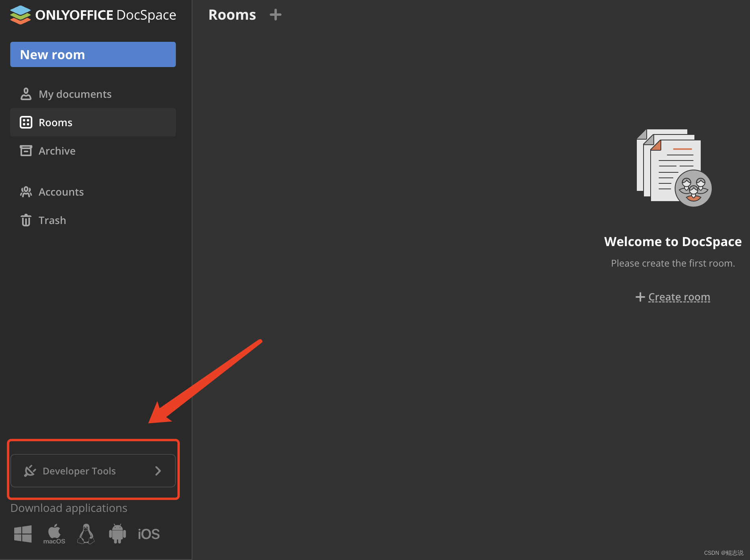Download the Windows desktop application
This screenshot has width=750, height=560.
(23, 534)
